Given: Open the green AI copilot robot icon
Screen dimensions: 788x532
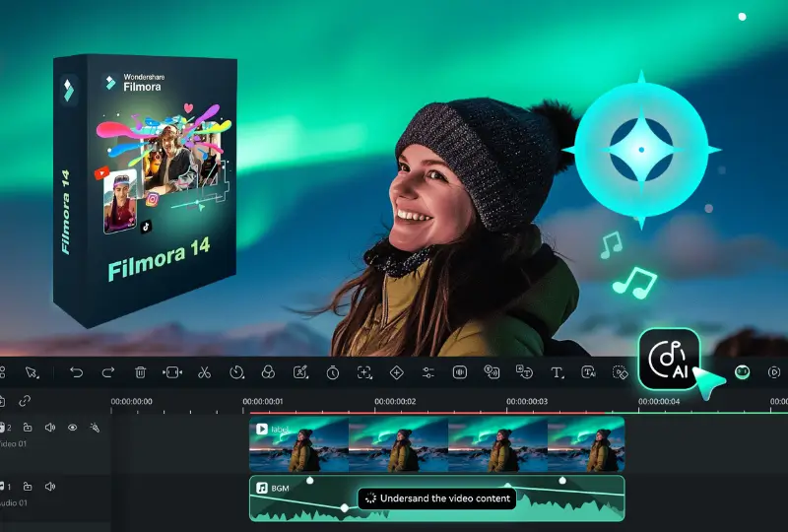Looking at the screenshot, I should pyautogui.click(x=743, y=372).
